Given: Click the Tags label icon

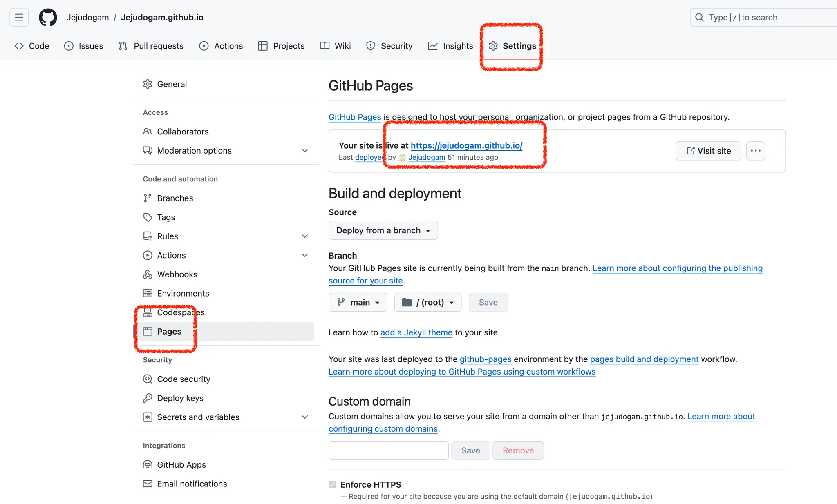Looking at the screenshot, I should [148, 217].
